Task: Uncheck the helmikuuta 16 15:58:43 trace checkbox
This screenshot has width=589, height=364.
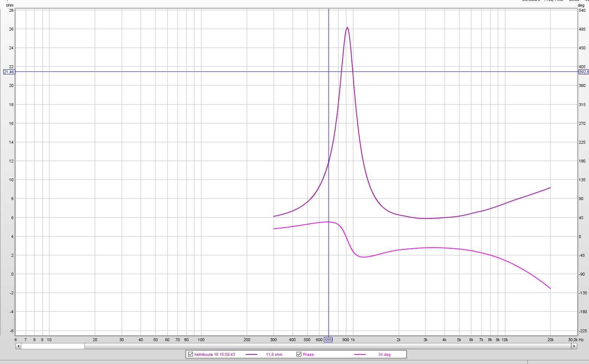Action: (190, 354)
